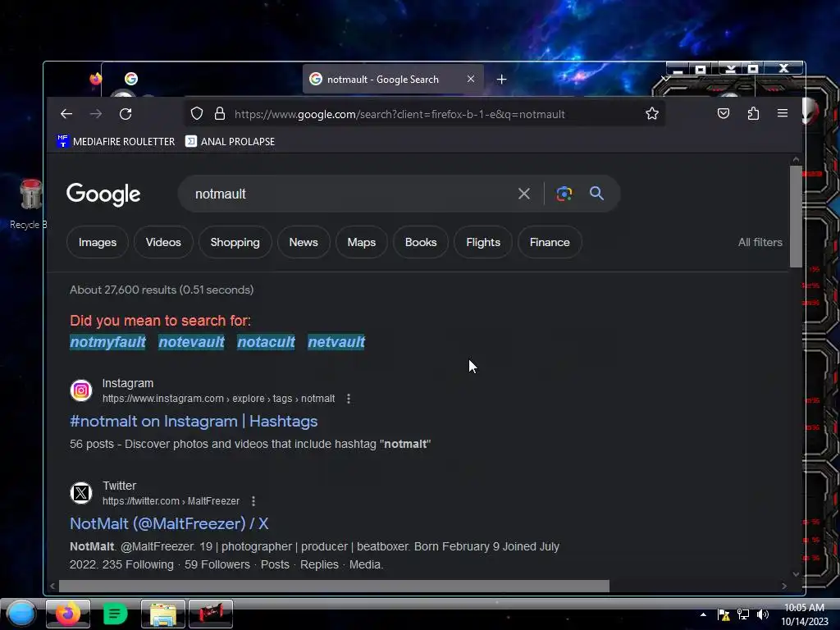Show site security lock information
Screen dimensions: 840x630
[220, 113]
